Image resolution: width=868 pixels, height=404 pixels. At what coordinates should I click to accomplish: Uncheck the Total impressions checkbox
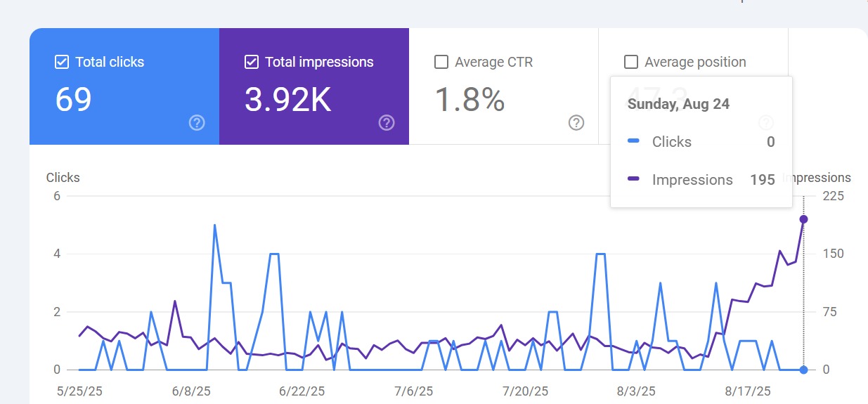(251, 62)
